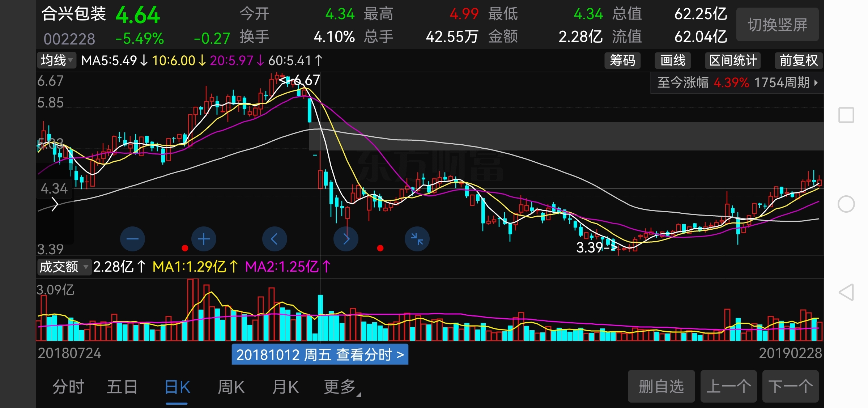Click 删自选 button
The height and width of the screenshot is (408, 868).
pos(661,386)
